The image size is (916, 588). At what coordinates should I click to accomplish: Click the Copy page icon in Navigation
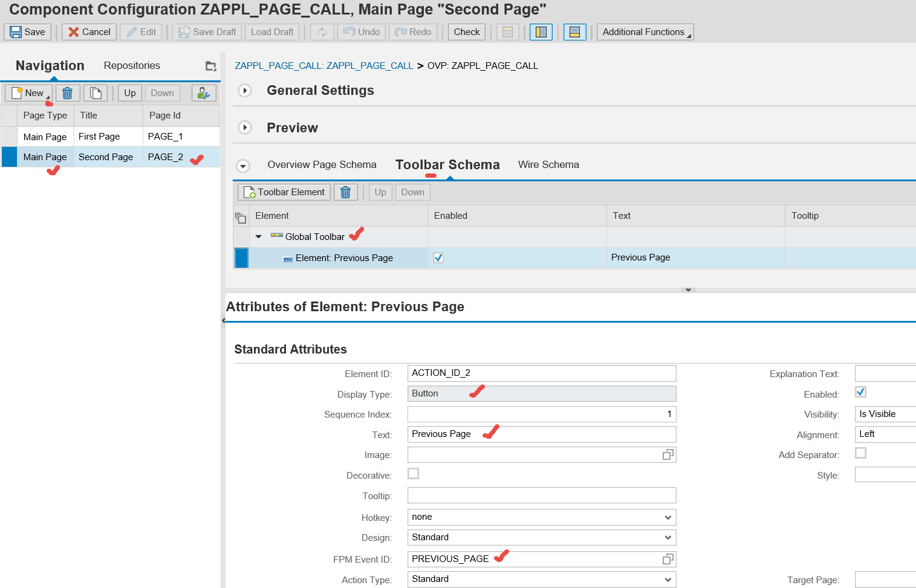(x=96, y=92)
